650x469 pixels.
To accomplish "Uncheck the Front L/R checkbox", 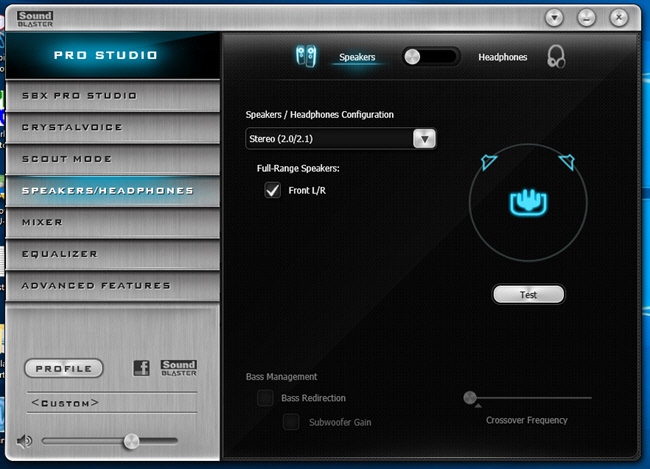I will pos(272,190).
